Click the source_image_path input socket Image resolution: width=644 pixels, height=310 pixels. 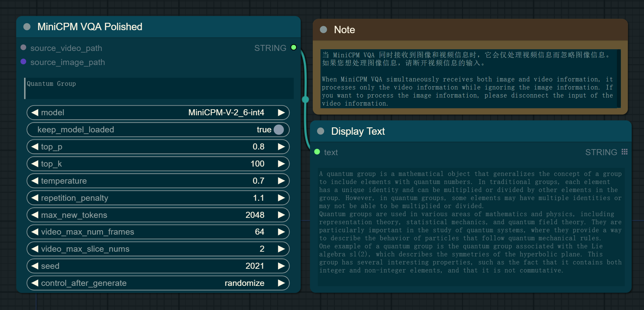(x=23, y=62)
